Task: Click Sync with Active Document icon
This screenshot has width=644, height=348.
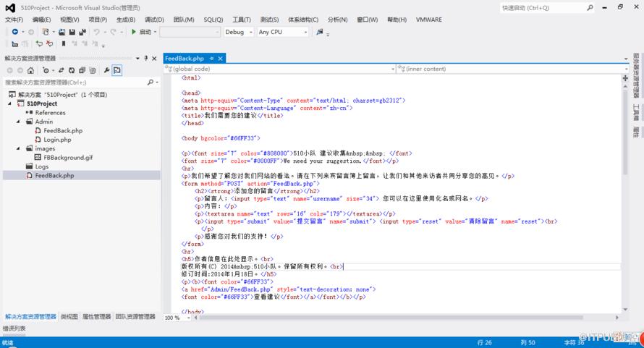Action: coord(62,70)
